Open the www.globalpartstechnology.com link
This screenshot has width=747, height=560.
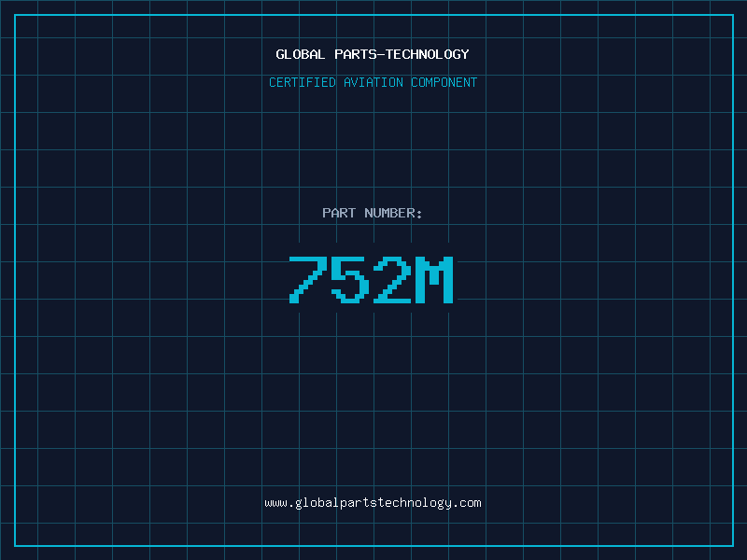click(x=373, y=503)
